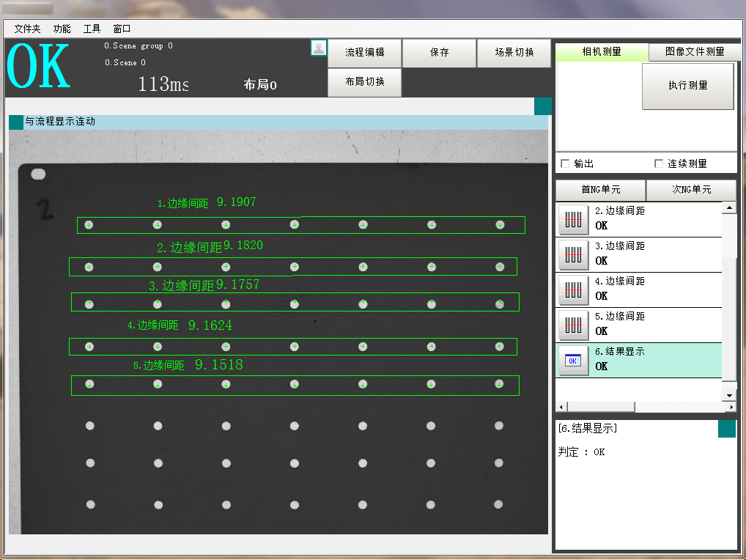Viewport: 746px width, 560px height.
Task: Click teal square above image view corner
Action: pyautogui.click(x=542, y=106)
